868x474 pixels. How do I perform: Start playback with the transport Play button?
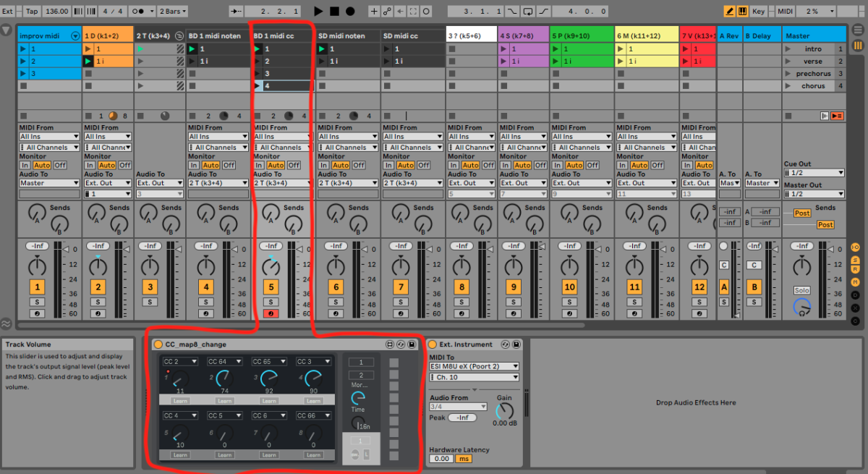[319, 12]
